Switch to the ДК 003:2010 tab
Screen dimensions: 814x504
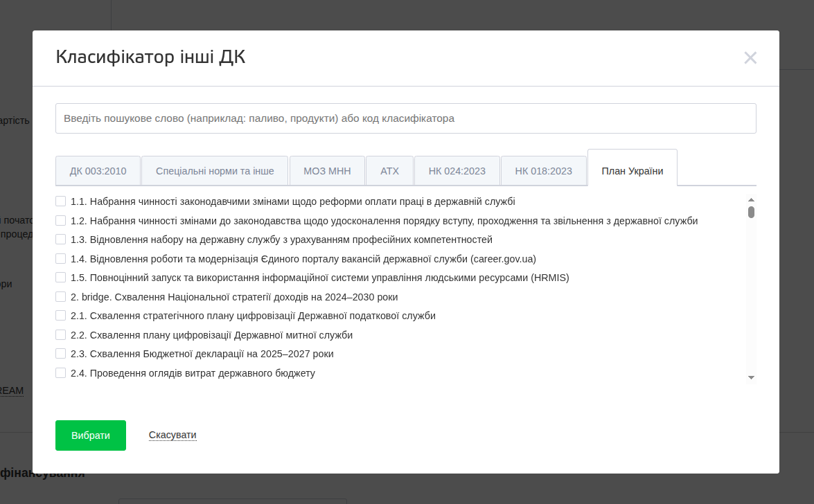pos(98,171)
